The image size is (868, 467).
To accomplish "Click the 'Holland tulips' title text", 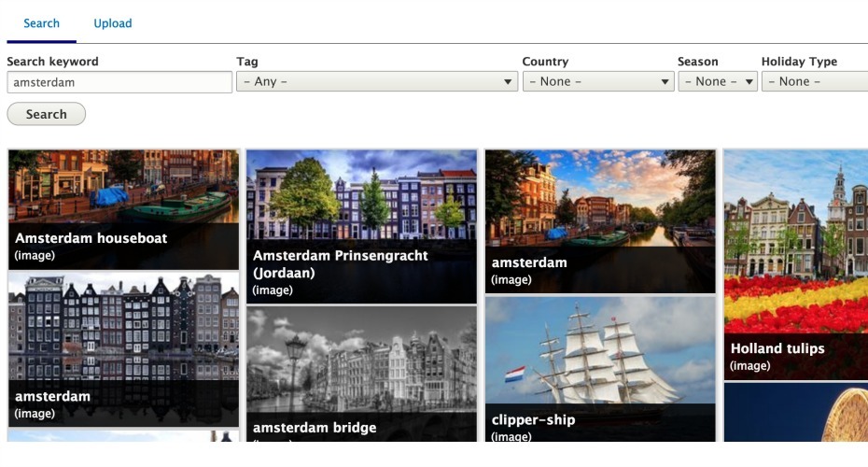I will click(x=777, y=348).
